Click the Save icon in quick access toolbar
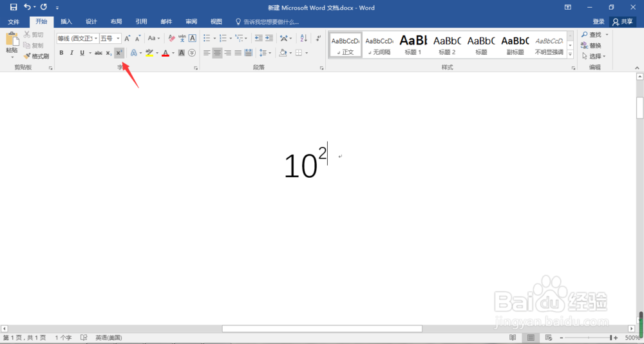The height and width of the screenshot is (344, 644). click(14, 7)
